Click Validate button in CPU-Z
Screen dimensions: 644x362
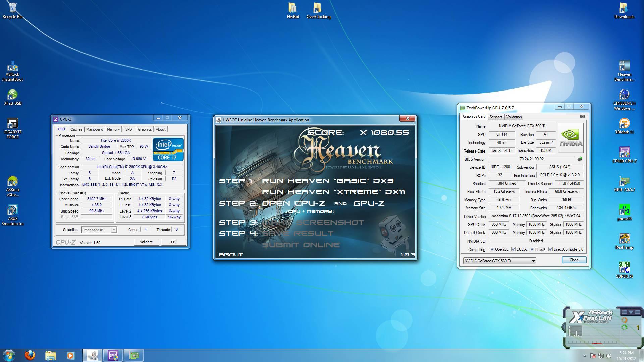click(x=146, y=242)
